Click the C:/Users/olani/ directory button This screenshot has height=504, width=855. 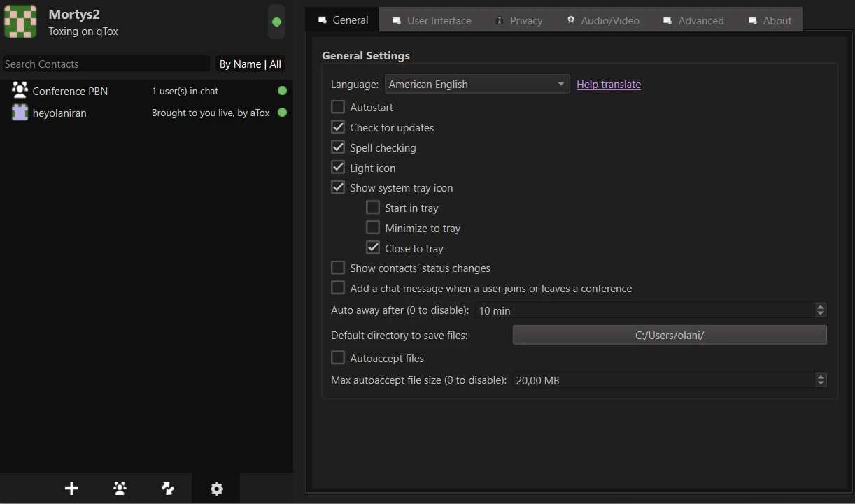pos(669,335)
